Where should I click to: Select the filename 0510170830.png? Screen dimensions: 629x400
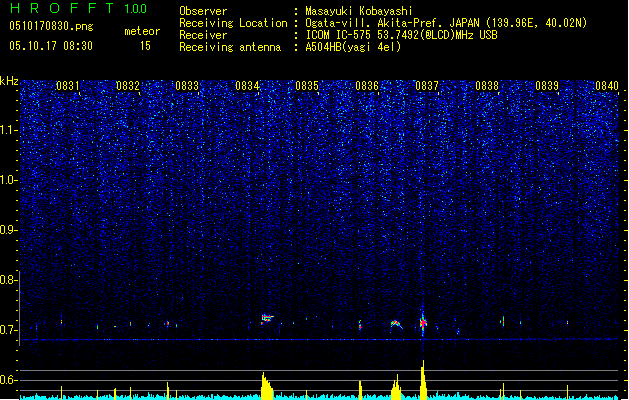tap(51, 26)
